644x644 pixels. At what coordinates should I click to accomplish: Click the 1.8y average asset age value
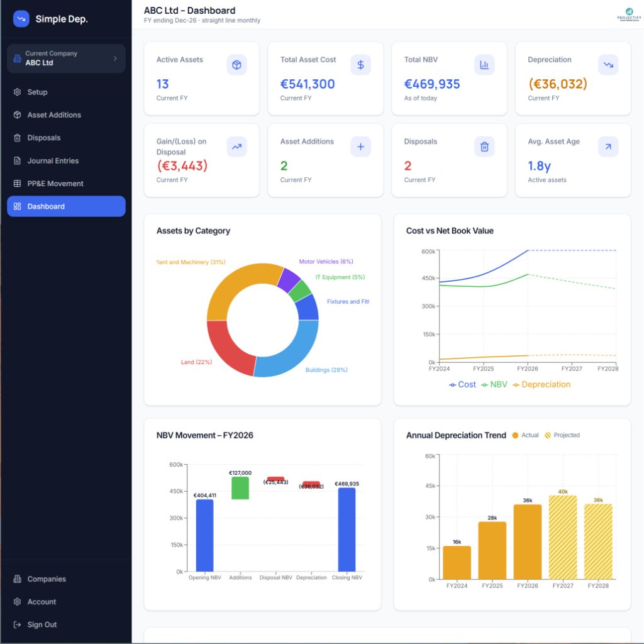[x=539, y=166]
